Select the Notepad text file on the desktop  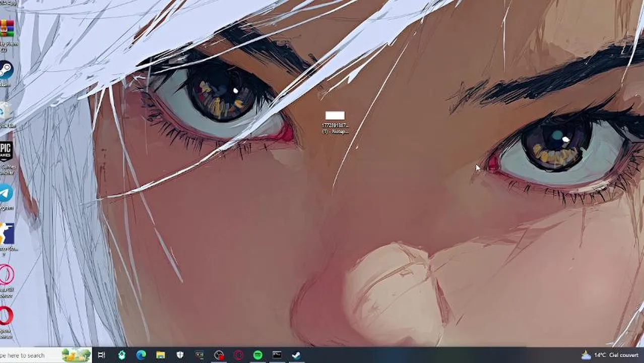click(335, 123)
